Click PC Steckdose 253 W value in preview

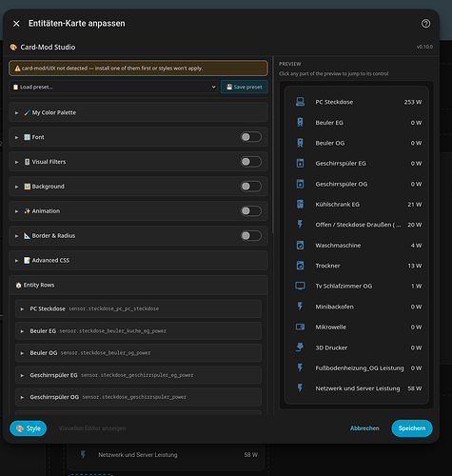[x=413, y=102]
